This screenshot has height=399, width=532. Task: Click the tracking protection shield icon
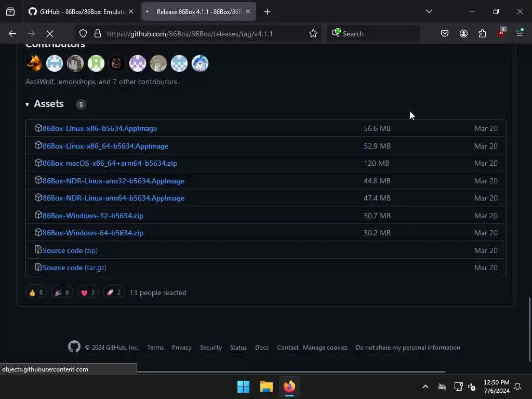(83, 34)
